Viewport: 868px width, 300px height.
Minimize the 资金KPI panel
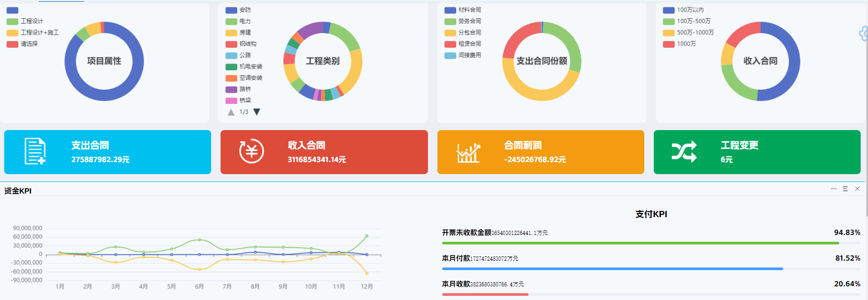(x=833, y=189)
